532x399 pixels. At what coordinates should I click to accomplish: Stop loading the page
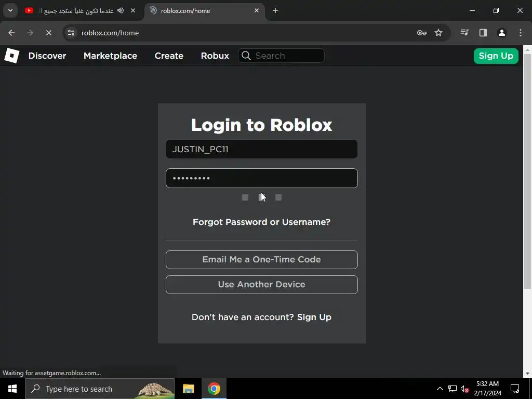coord(48,33)
